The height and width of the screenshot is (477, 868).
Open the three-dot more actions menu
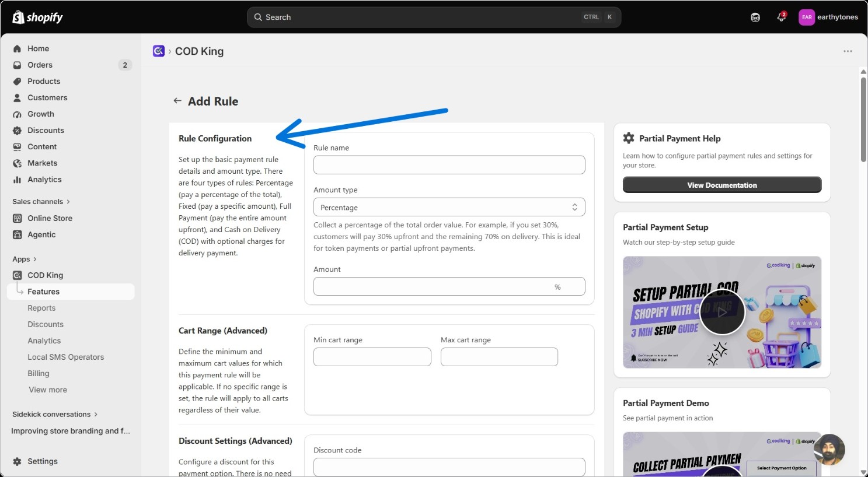point(848,51)
